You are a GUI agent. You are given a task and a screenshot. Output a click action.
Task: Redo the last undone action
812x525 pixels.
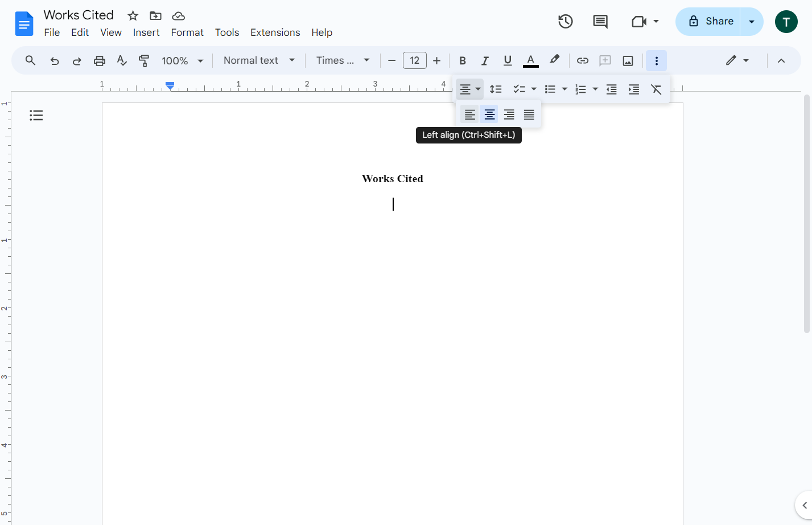click(x=77, y=61)
